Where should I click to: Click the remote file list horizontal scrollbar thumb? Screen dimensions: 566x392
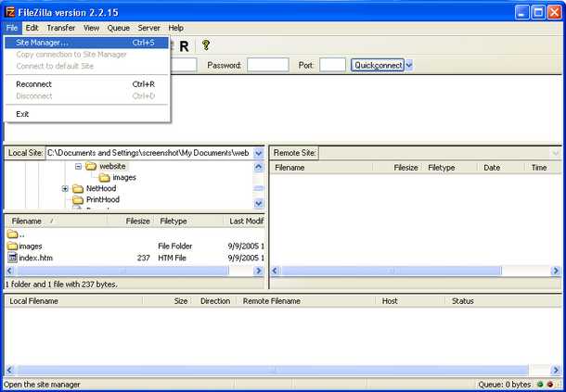tap(392, 271)
